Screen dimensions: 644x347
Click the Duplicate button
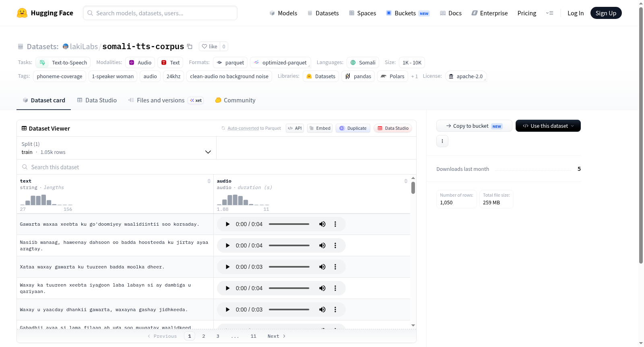point(353,128)
